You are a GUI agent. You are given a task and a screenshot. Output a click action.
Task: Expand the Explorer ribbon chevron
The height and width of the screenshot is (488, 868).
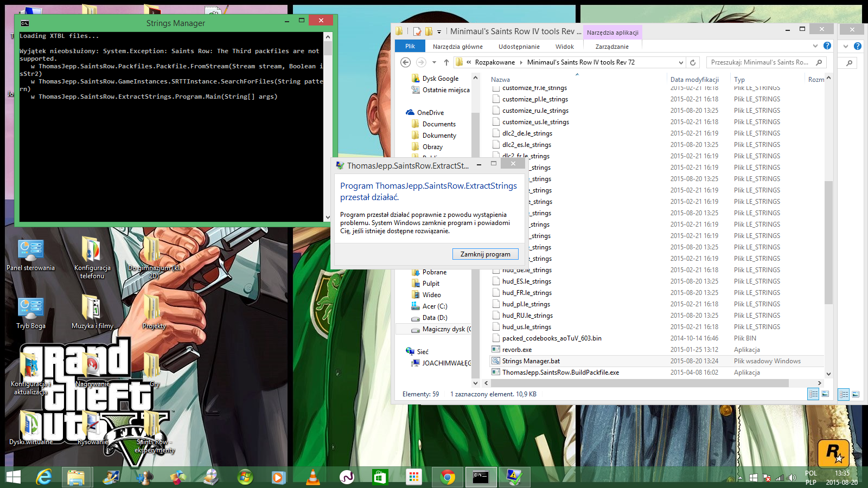pos(815,46)
